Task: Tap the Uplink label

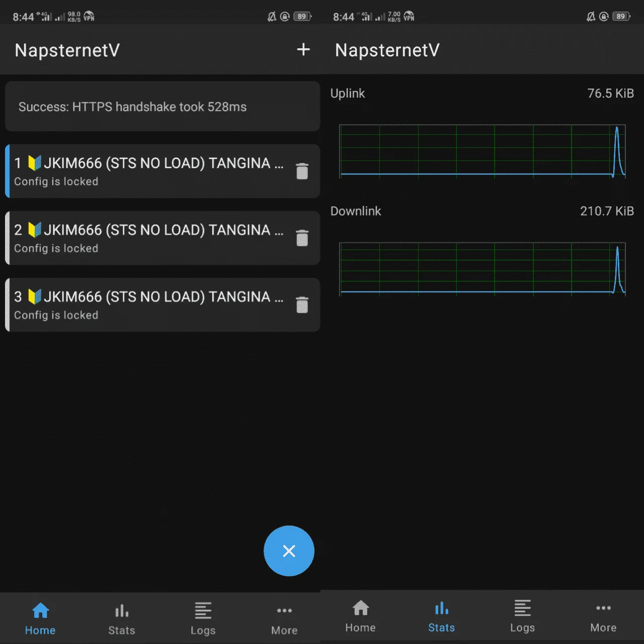Action: pyautogui.click(x=348, y=94)
